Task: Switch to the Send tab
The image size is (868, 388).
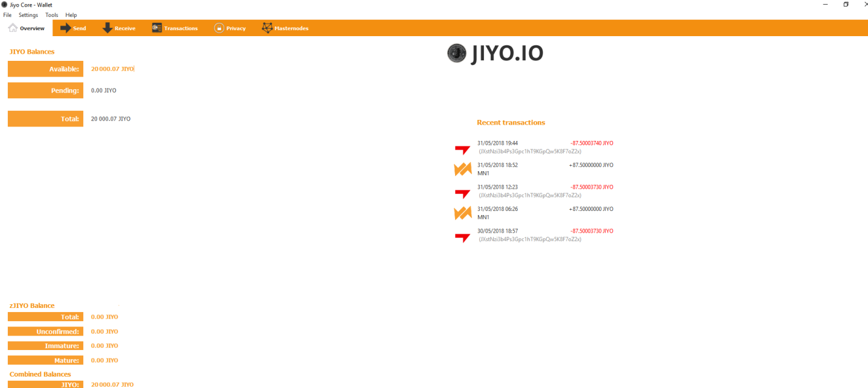Action: (74, 28)
